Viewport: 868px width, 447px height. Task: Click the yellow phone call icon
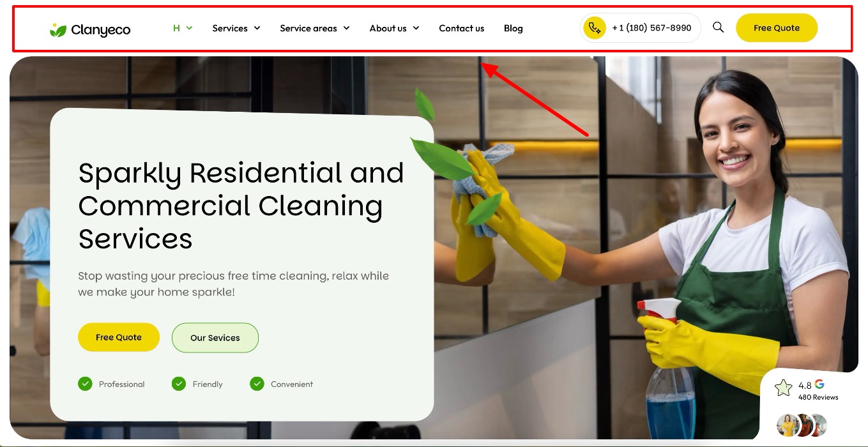click(595, 28)
